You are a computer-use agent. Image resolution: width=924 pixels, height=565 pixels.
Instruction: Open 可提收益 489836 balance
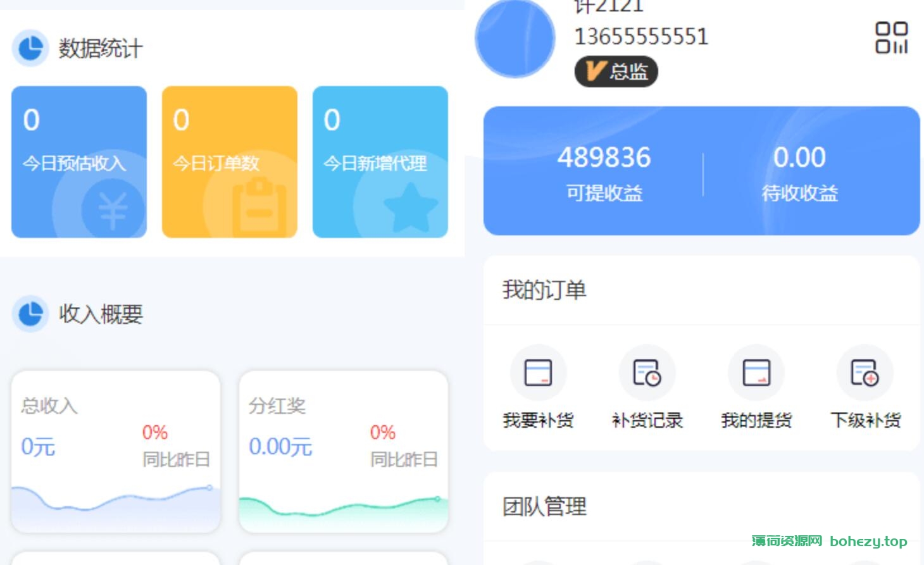pos(604,173)
